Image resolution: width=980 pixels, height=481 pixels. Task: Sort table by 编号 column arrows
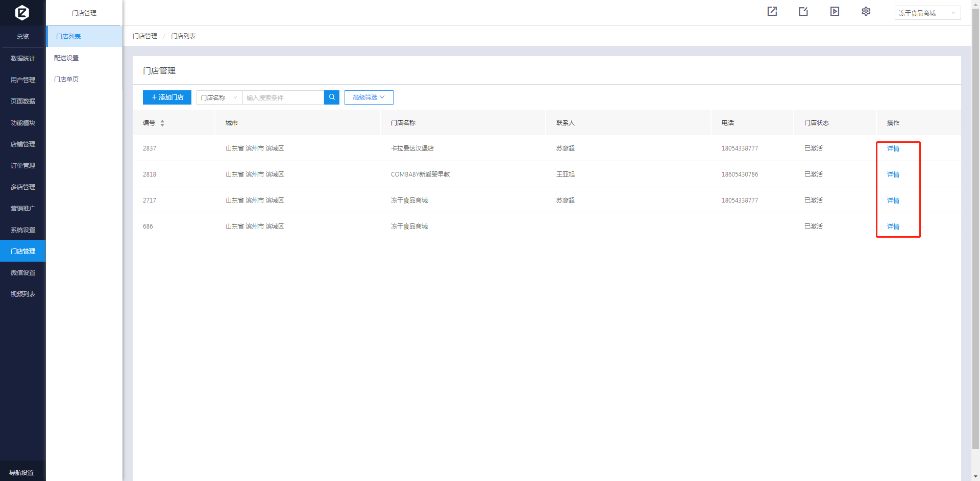(x=162, y=123)
